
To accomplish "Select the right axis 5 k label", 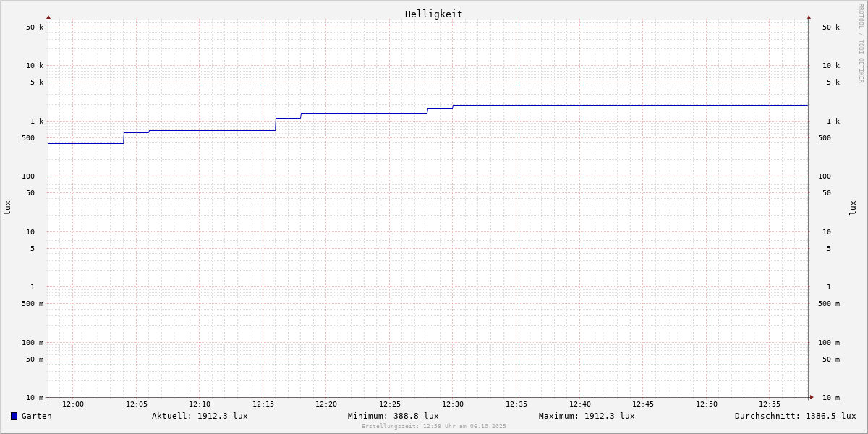I will click(x=833, y=82).
